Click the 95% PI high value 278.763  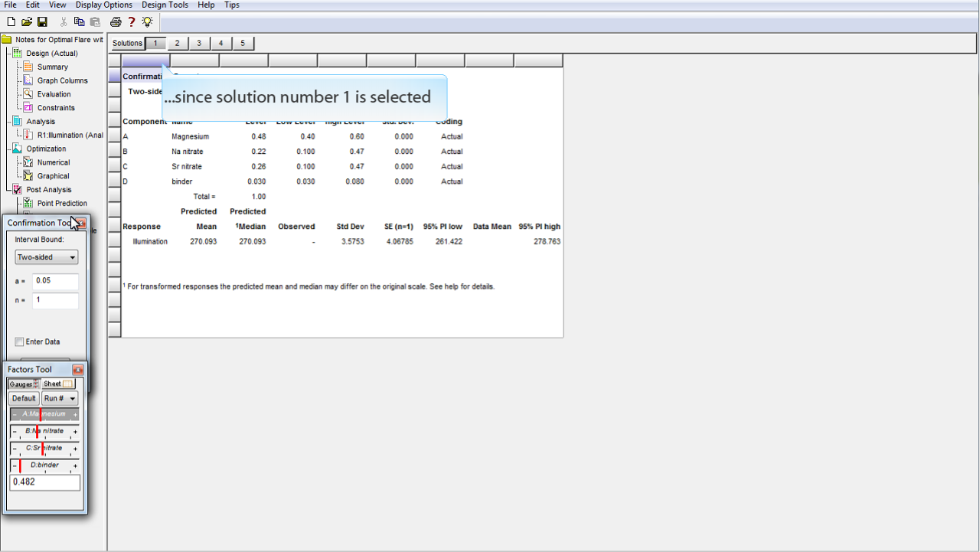(x=547, y=242)
